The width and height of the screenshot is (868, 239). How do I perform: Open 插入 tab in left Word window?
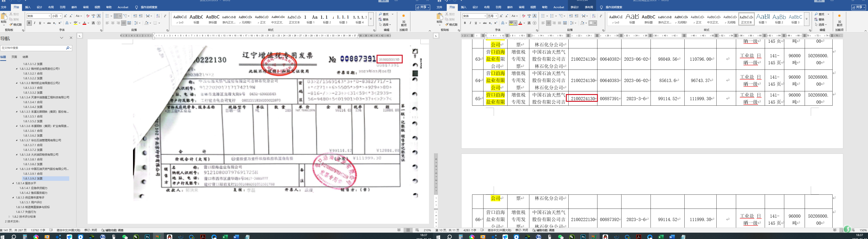click(28, 7)
